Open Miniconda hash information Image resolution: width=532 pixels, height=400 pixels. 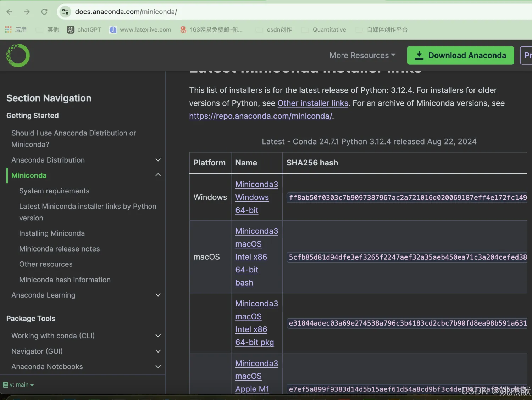tap(65, 280)
